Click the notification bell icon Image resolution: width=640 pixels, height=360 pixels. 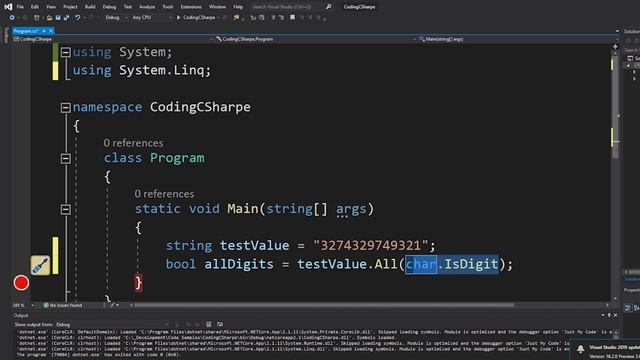580,349
